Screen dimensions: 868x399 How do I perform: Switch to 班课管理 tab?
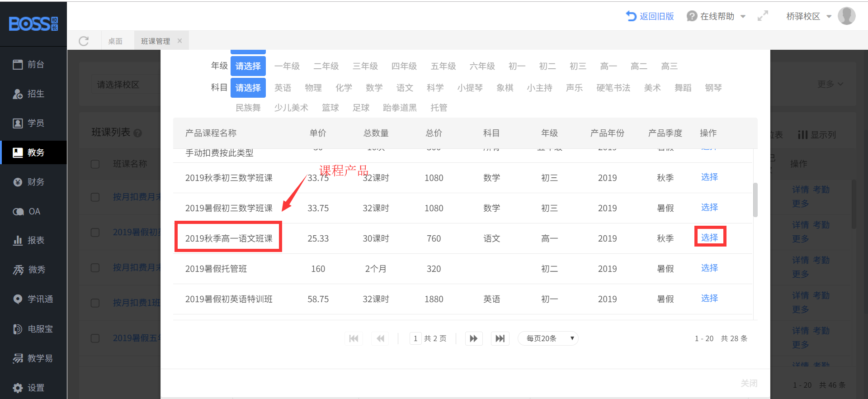(x=156, y=41)
